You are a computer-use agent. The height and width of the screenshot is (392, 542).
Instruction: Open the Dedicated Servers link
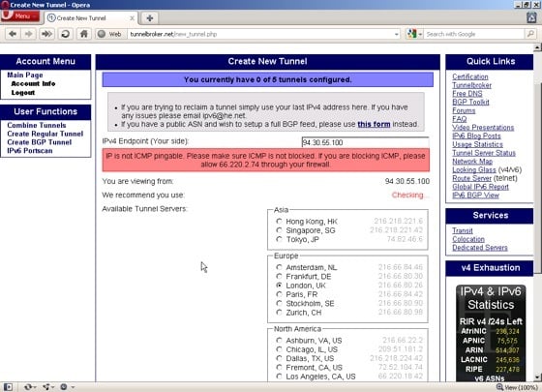coord(480,248)
